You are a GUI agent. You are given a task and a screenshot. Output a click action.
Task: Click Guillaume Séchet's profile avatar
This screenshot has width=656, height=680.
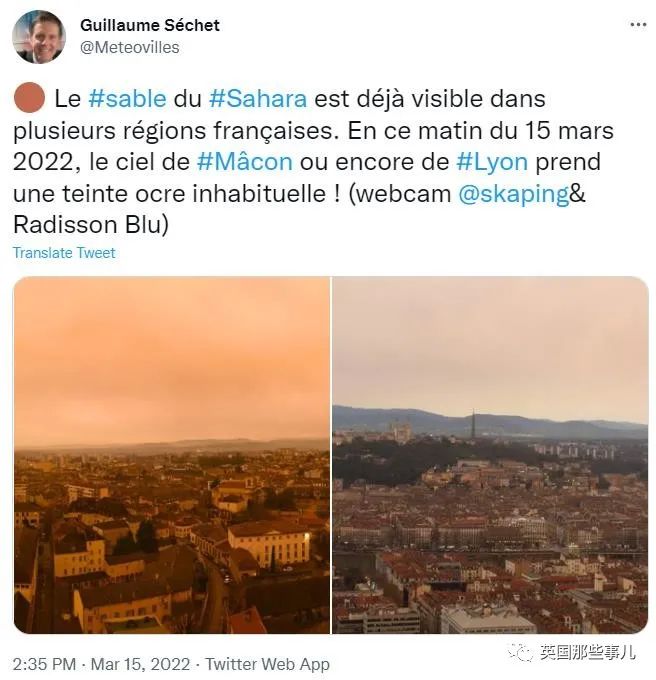point(39,37)
